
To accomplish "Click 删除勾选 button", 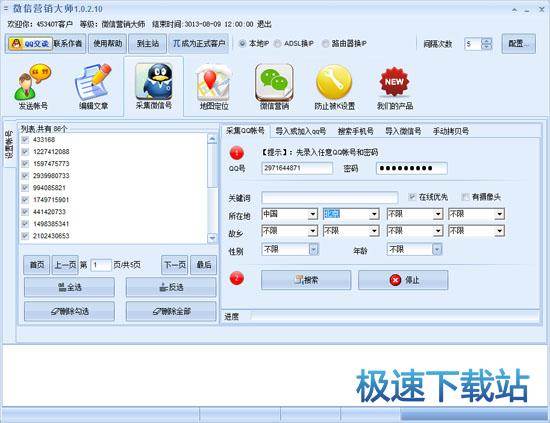I will tap(69, 311).
